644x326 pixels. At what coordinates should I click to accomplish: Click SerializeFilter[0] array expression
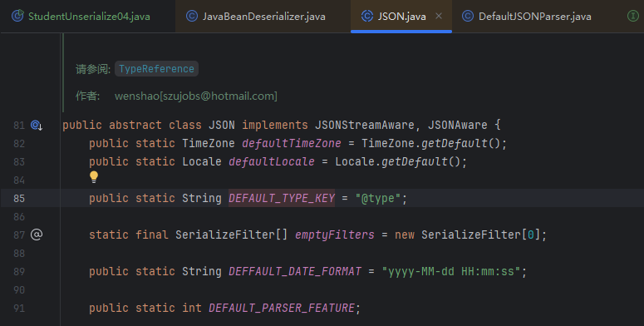tap(480, 235)
